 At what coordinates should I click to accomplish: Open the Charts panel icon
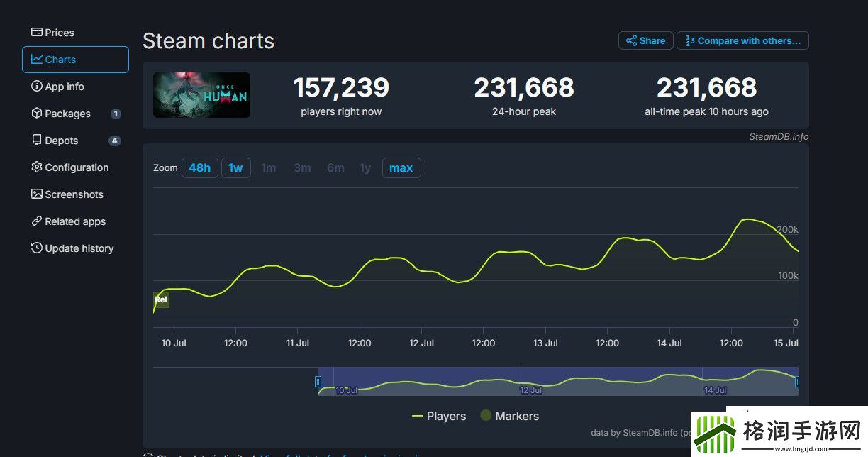pos(37,60)
